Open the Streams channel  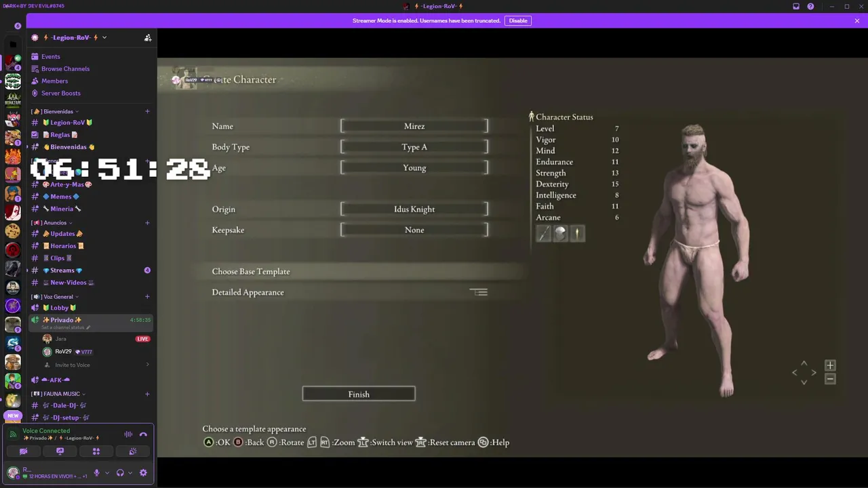62,270
